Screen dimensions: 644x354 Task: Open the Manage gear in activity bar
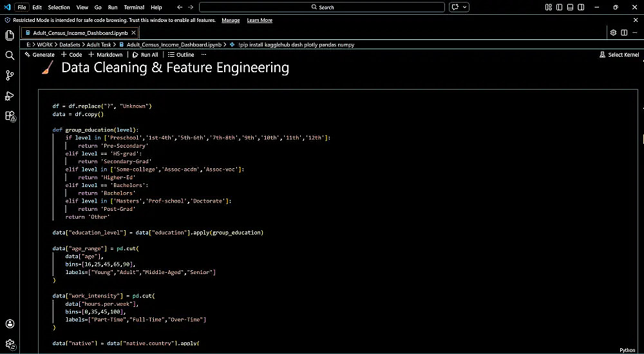[x=10, y=344]
